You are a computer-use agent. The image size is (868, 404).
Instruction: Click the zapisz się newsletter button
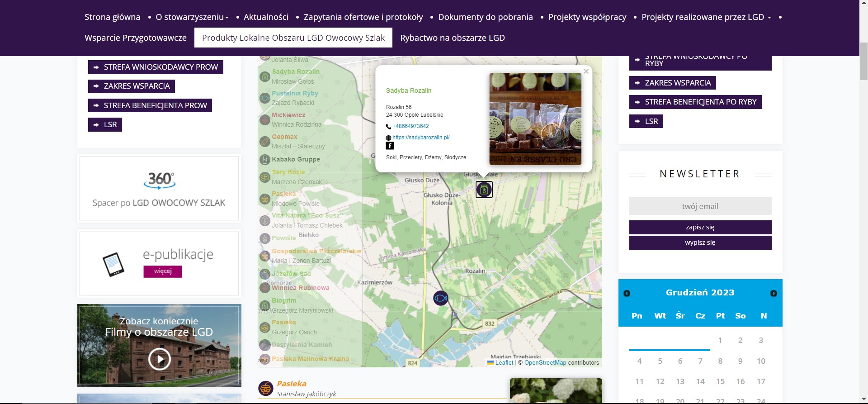tap(700, 227)
